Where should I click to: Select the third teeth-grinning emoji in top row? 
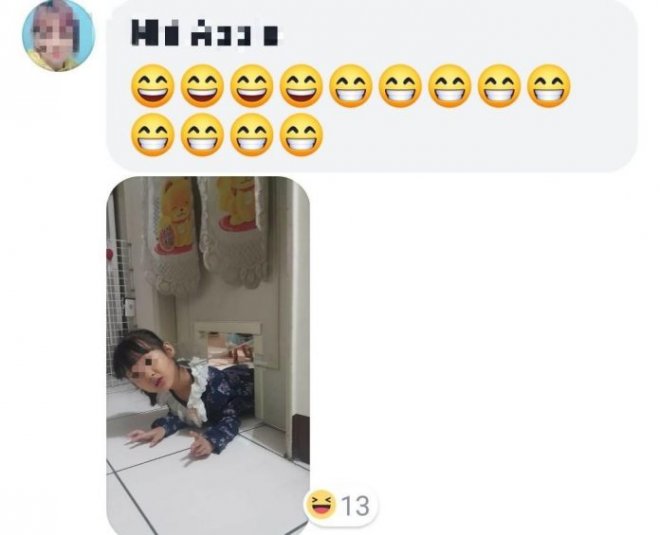click(450, 86)
